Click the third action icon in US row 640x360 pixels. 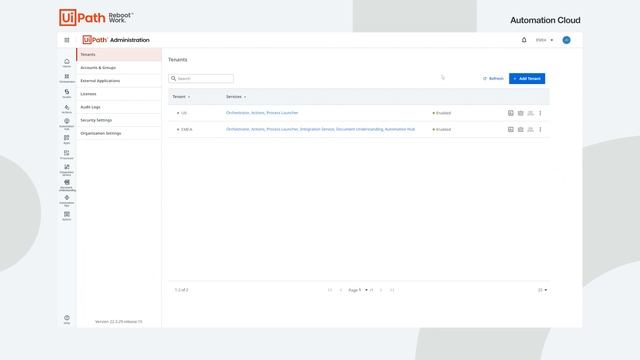coord(530,113)
